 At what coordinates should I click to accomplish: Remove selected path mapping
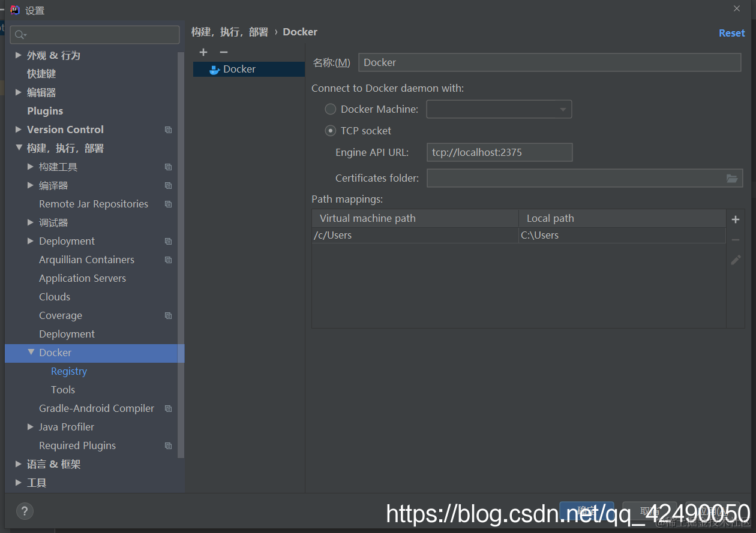[x=736, y=240]
